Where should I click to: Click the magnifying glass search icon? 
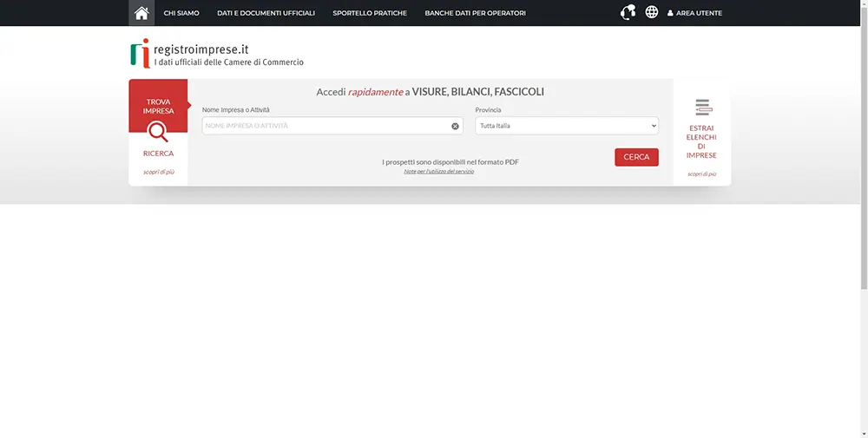pos(158,132)
